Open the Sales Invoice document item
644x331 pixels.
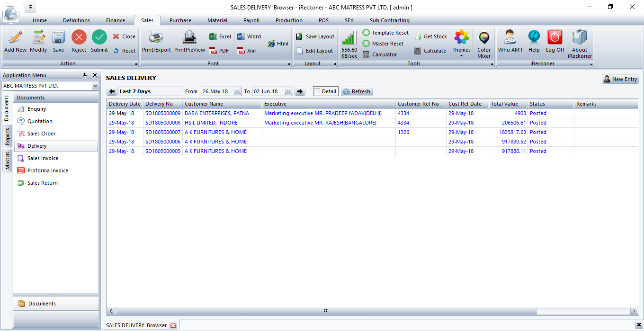pyautogui.click(x=43, y=158)
